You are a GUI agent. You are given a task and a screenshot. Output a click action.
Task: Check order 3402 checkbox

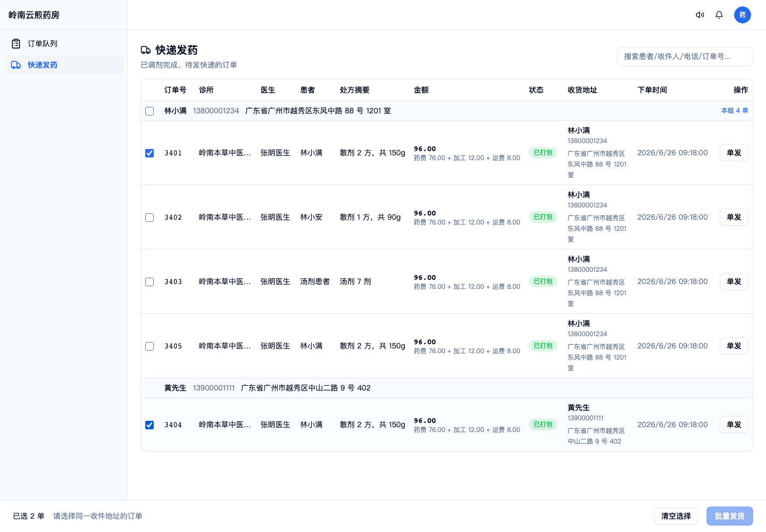149,218
